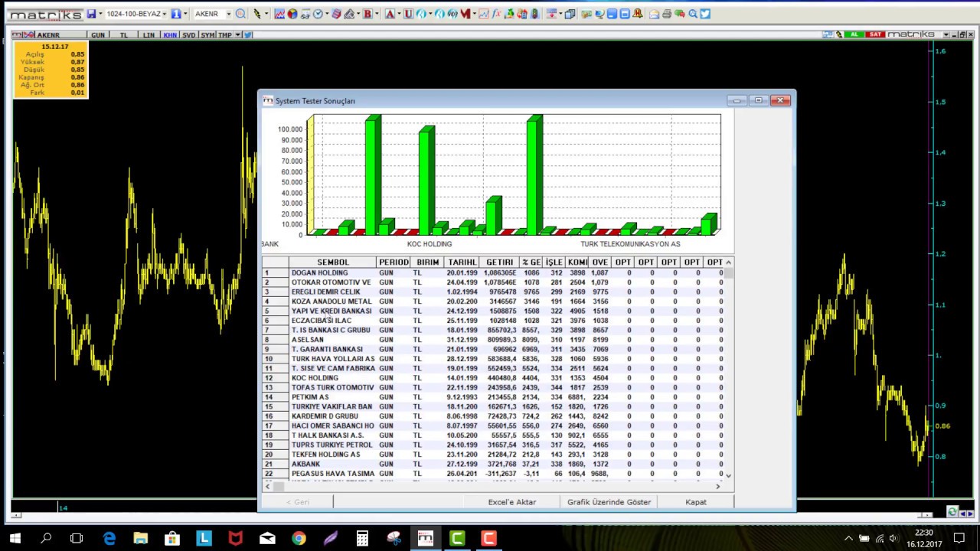Viewport: 980px width, 551px height.
Task: Open Chrome from the Windows taskbar
Action: click(x=299, y=538)
